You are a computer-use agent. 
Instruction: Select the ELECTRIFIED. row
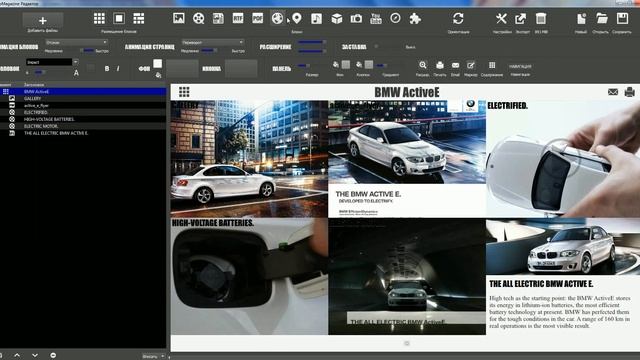coord(83,112)
